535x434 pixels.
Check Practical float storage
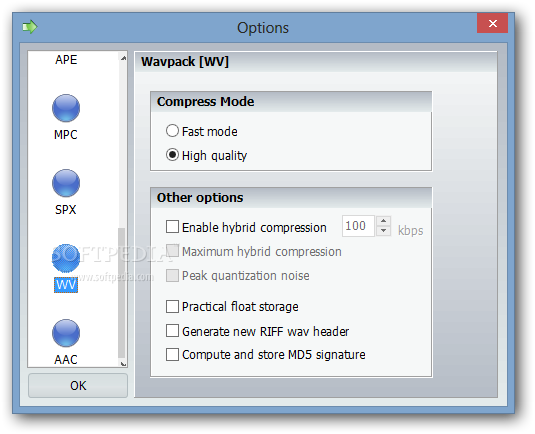coord(172,306)
